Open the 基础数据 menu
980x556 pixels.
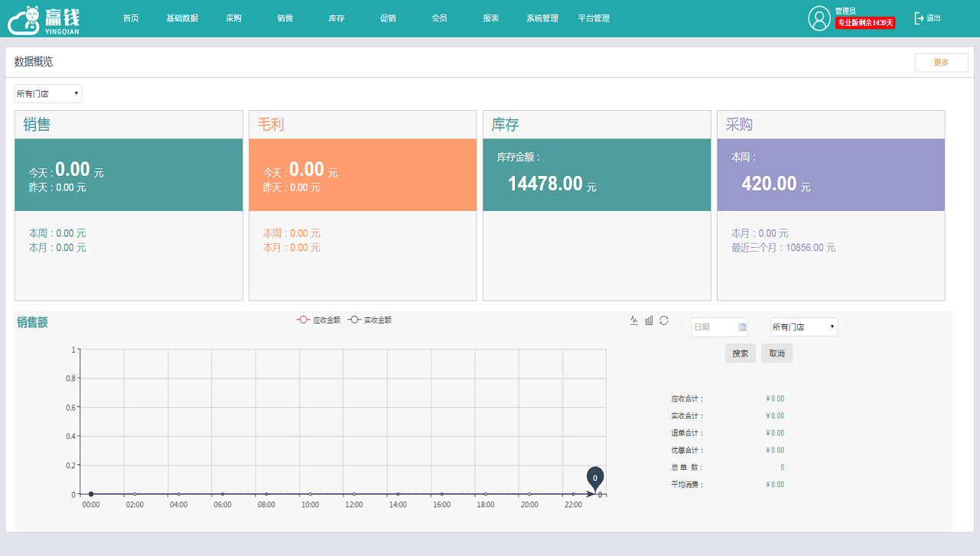[182, 18]
